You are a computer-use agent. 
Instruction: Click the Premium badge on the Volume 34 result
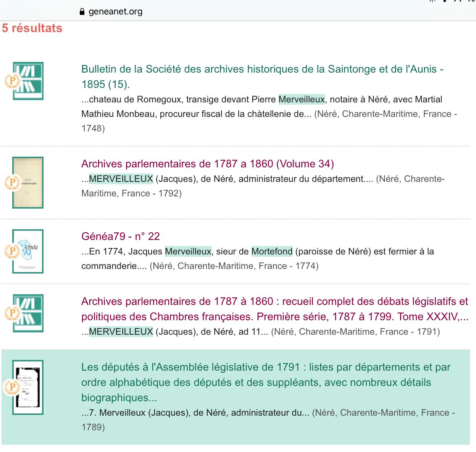[12, 183]
